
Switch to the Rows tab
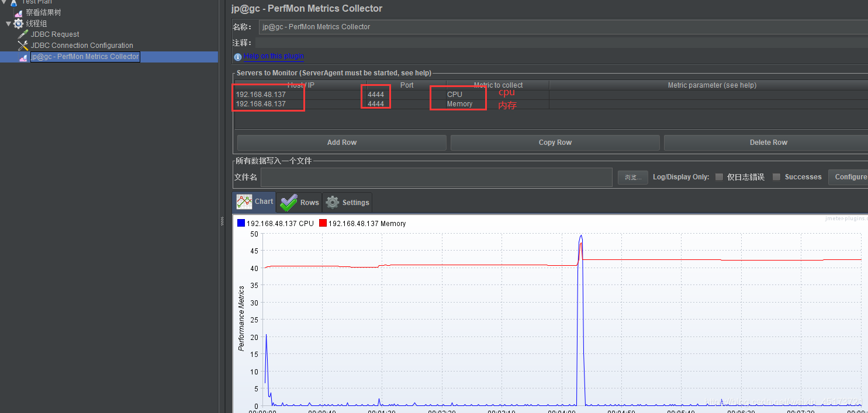(299, 202)
